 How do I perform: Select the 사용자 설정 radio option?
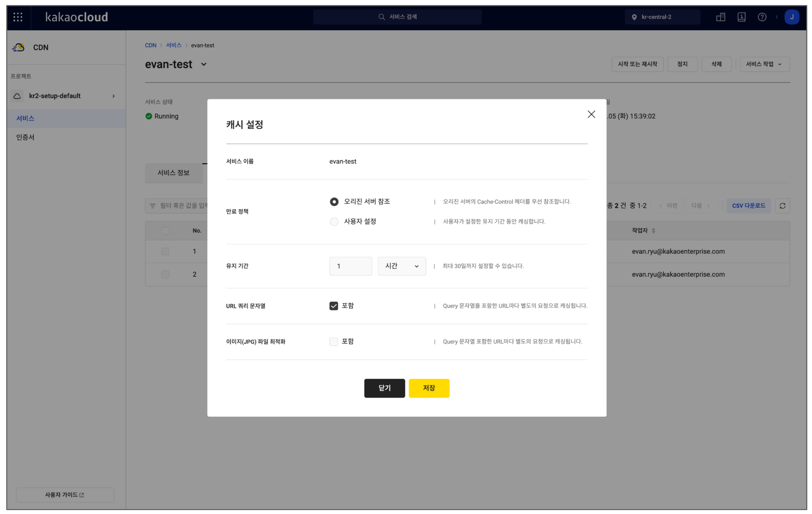[334, 221]
